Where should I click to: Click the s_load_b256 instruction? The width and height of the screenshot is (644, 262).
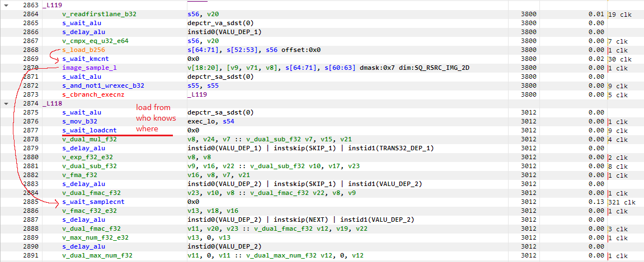tap(83, 50)
